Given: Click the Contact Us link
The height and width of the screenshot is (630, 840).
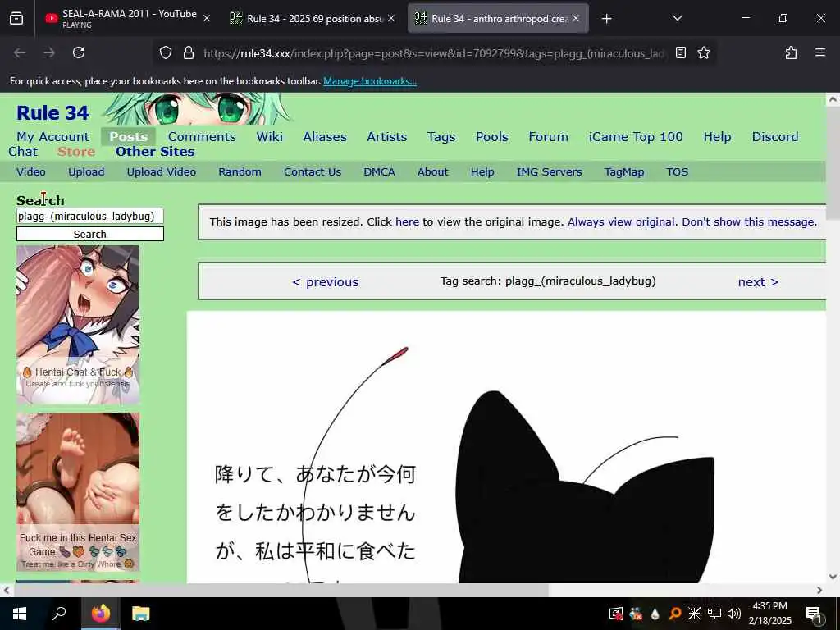Looking at the screenshot, I should pos(313,172).
